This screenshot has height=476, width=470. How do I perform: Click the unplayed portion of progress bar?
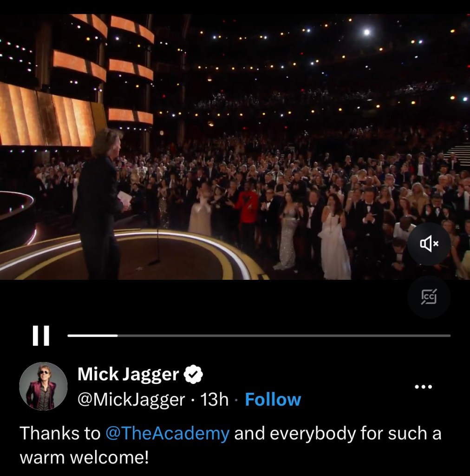click(x=284, y=336)
